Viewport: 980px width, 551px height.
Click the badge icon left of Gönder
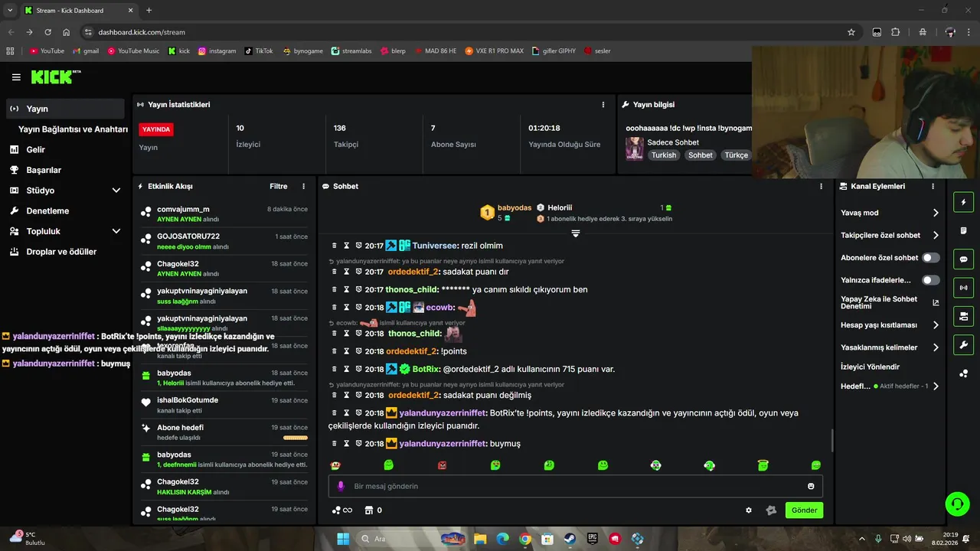[771, 510]
